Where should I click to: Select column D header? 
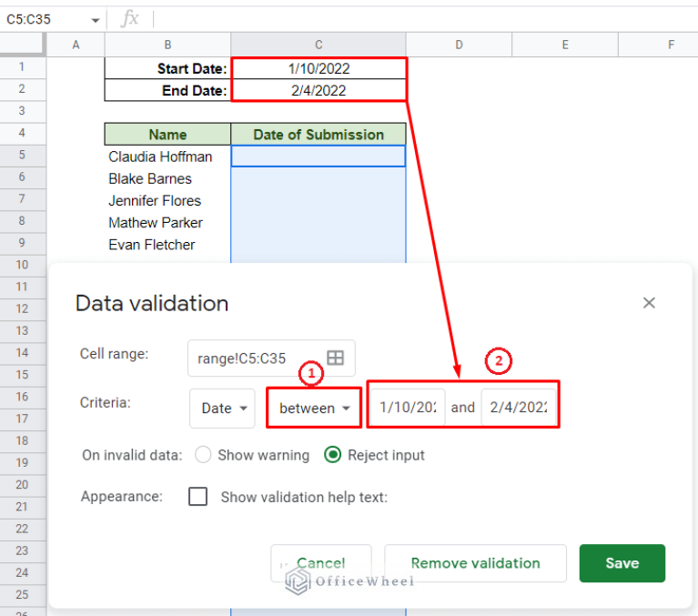click(x=459, y=45)
